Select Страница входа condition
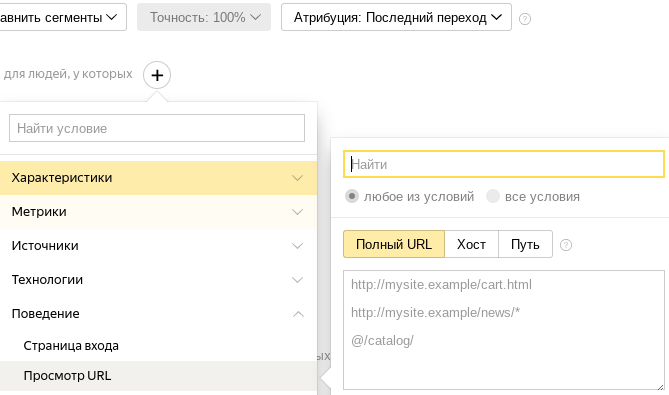 158,346
